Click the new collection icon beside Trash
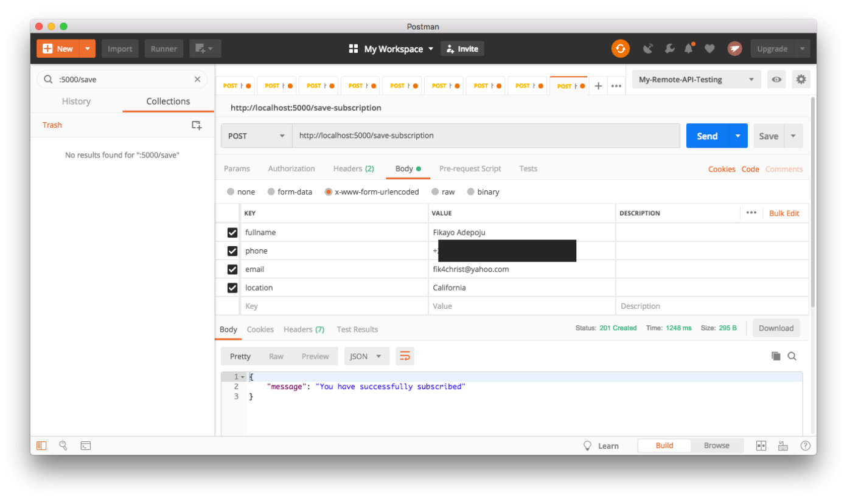The image size is (847, 504). coord(197,125)
